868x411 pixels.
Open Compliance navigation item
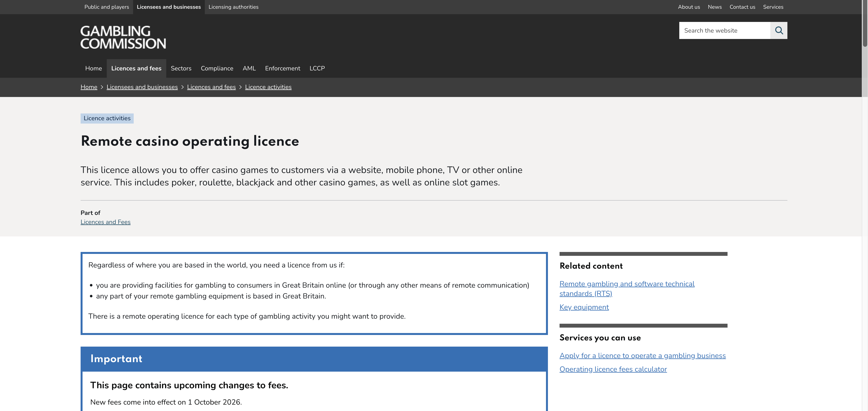click(x=217, y=68)
